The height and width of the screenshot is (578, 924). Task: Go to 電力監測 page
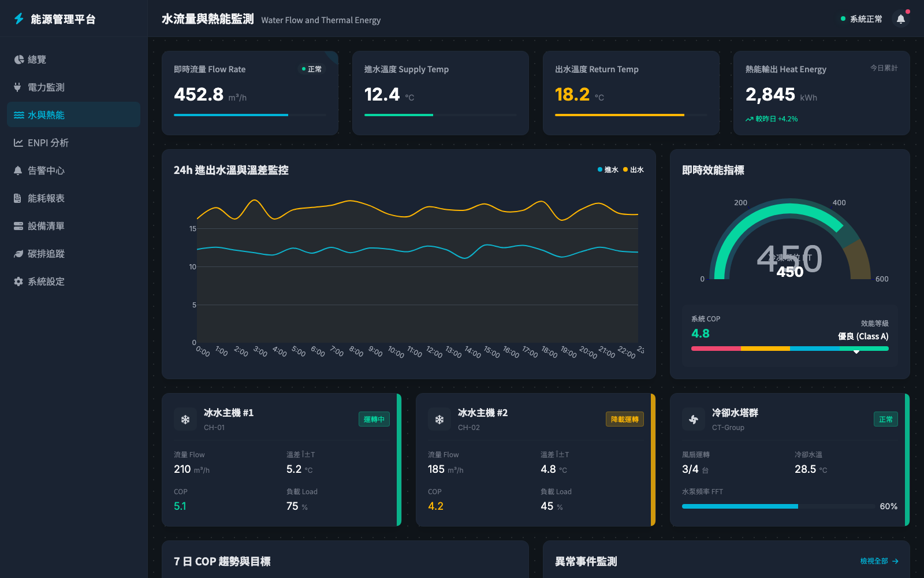[x=74, y=87]
